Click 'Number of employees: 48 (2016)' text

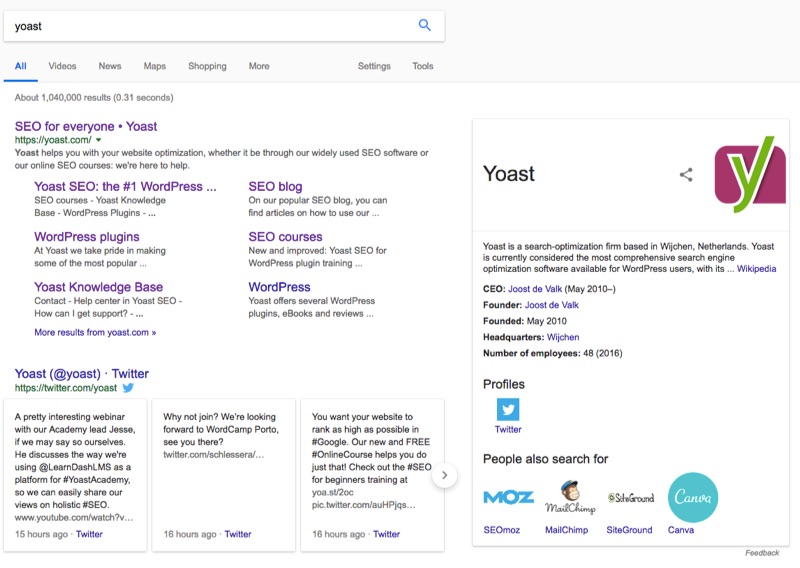(553, 353)
